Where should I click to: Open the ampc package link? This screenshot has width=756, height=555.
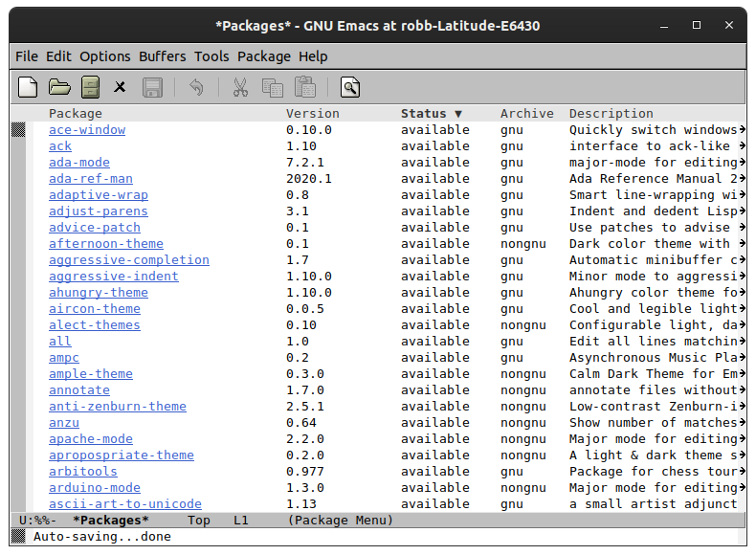64,358
